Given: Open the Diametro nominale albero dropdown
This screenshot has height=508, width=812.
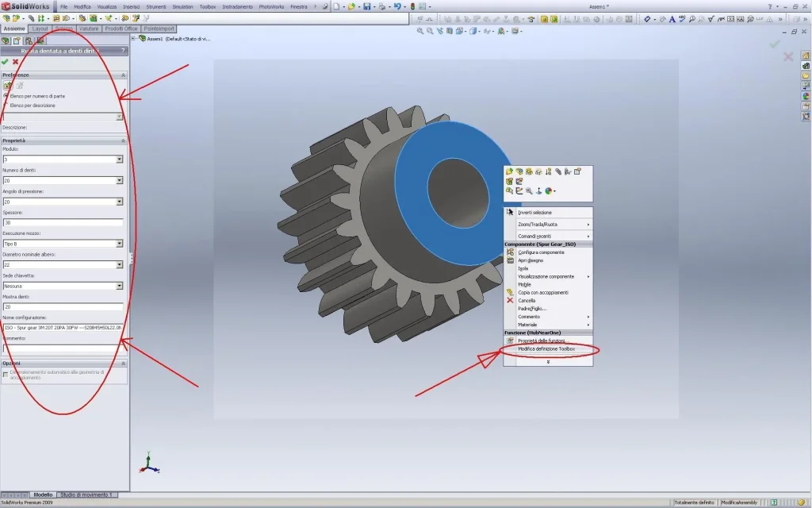Looking at the screenshot, I should [119, 265].
